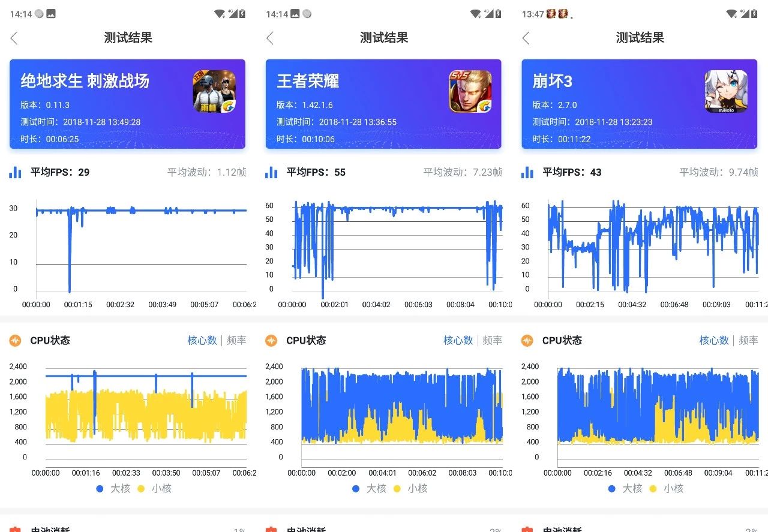768x532 pixels.
Task: Tap the 测试结果 title above 崩坏3
Action: [x=640, y=38]
